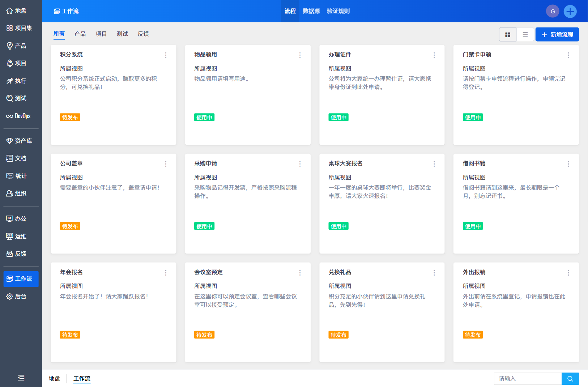The height and width of the screenshot is (387, 588).
Task: Open more options for 采购申请 card
Action: [x=300, y=164]
